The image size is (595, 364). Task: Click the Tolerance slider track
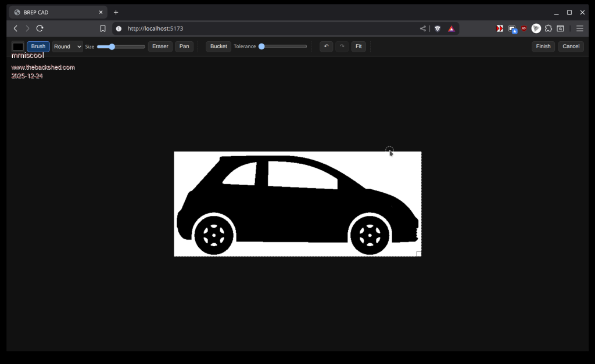(x=284, y=46)
